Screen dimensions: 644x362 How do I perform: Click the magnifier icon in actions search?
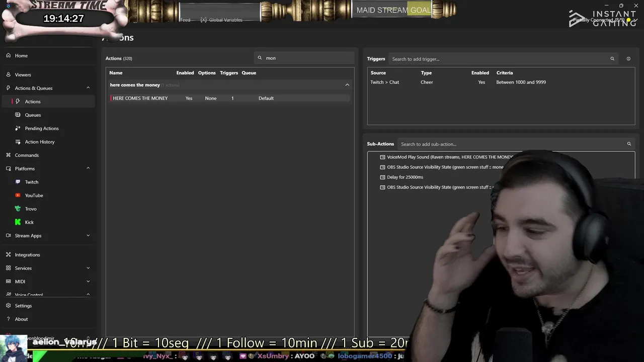[260, 58]
